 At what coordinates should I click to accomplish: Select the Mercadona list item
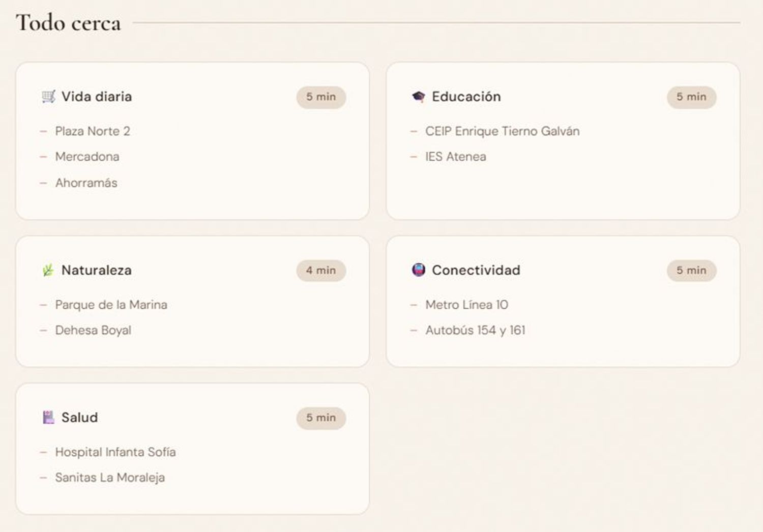pyautogui.click(x=87, y=157)
